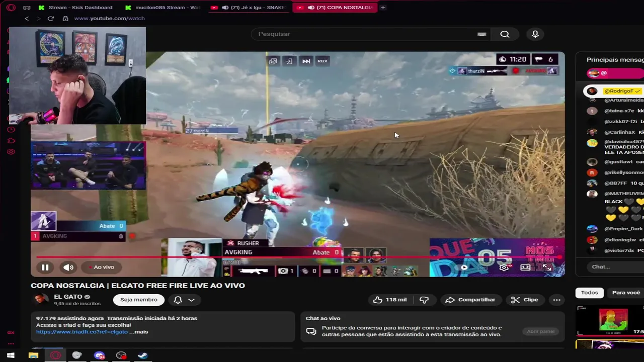The image size is (644, 362).
Task: Focus the Chat... message field
Action: pos(615,266)
